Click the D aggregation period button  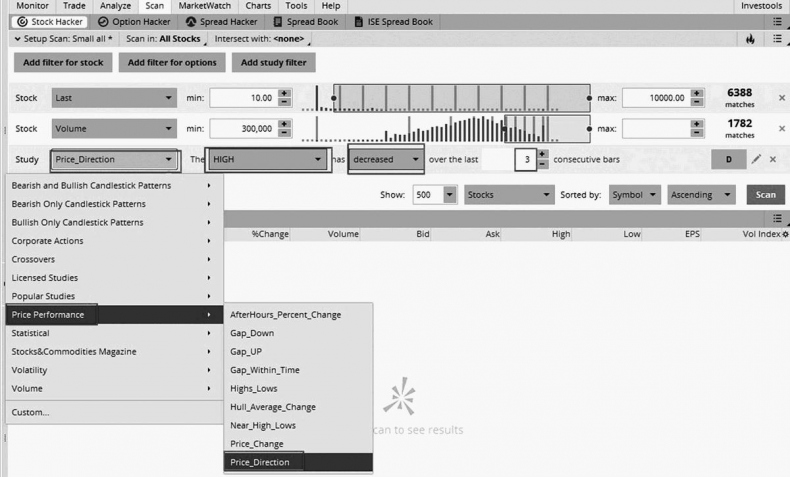728,159
